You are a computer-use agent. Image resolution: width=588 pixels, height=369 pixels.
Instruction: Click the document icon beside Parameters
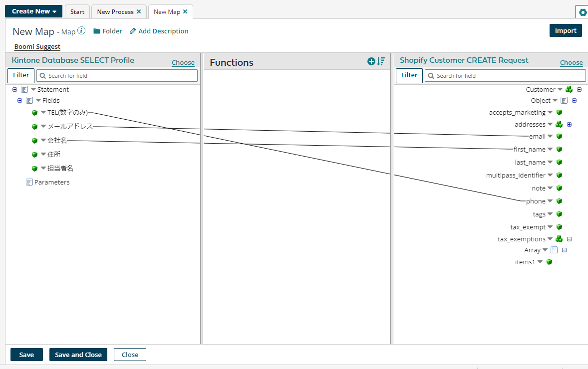29,182
